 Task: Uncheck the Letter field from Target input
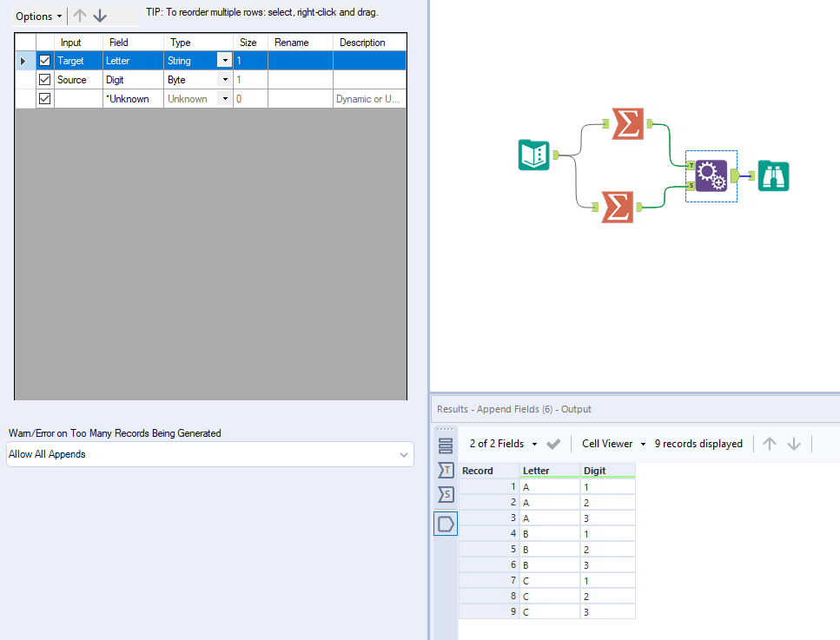point(44,60)
